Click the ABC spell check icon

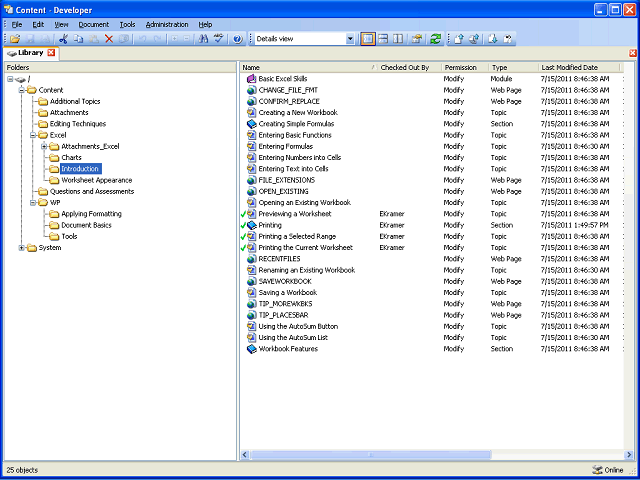pyautogui.click(x=219, y=39)
